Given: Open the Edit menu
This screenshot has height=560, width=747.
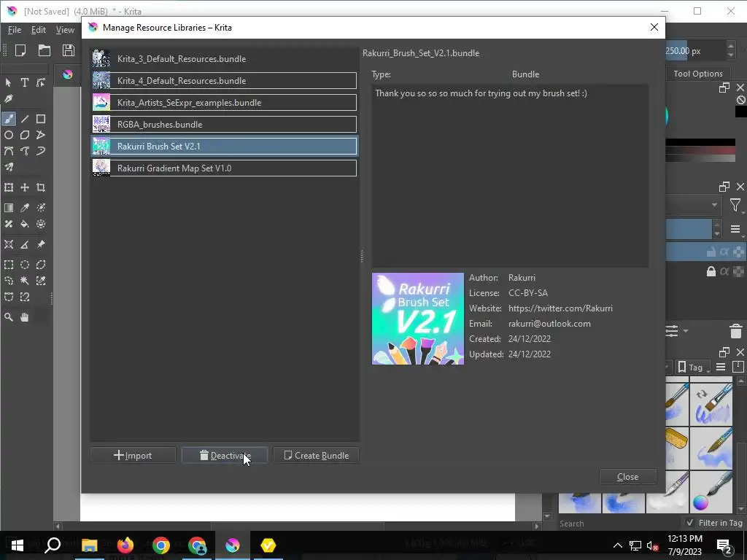Looking at the screenshot, I should click(x=39, y=30).
